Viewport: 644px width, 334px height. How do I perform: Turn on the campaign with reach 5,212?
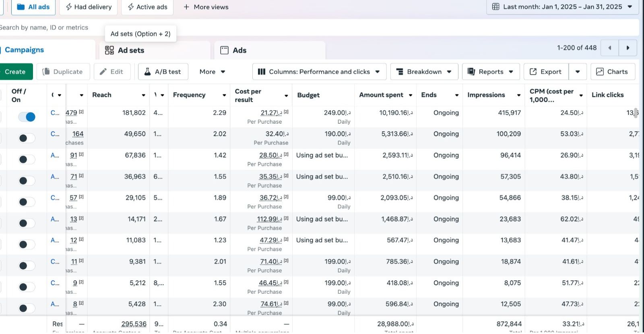[27, 287]
